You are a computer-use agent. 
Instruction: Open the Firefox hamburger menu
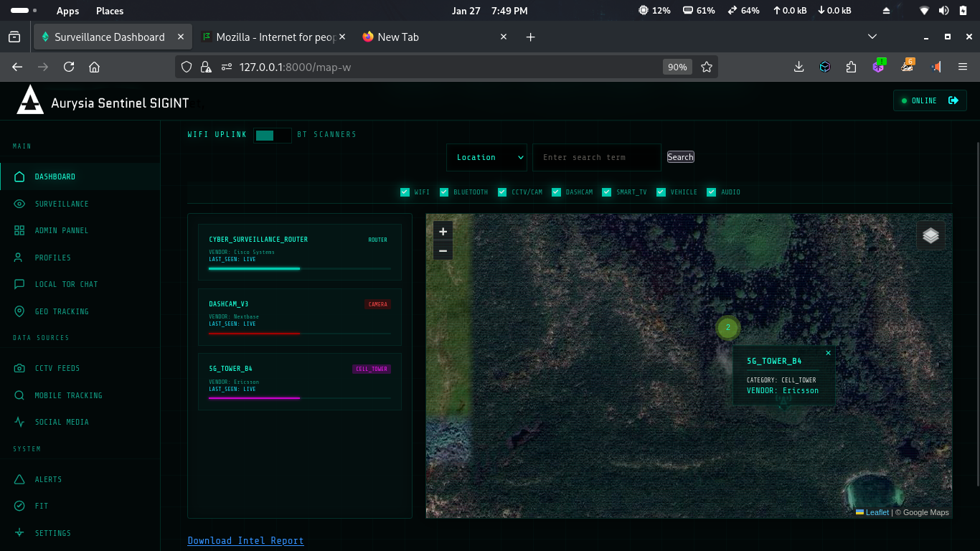click(x=963, y=67)
